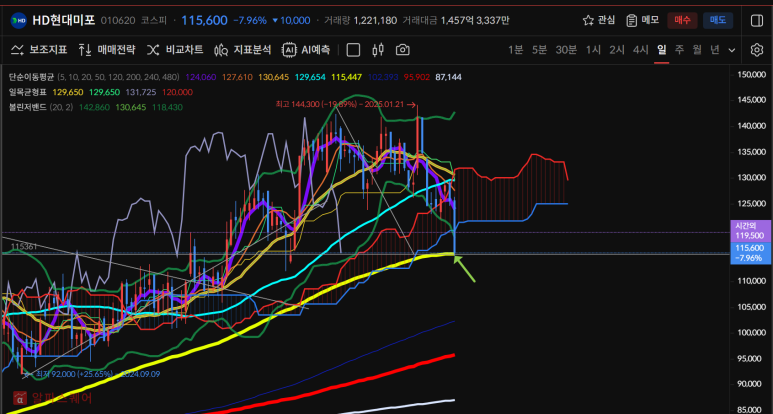Select the 4시 timeframe
Viewport: 773px width, 414px height.
point(641,50)
